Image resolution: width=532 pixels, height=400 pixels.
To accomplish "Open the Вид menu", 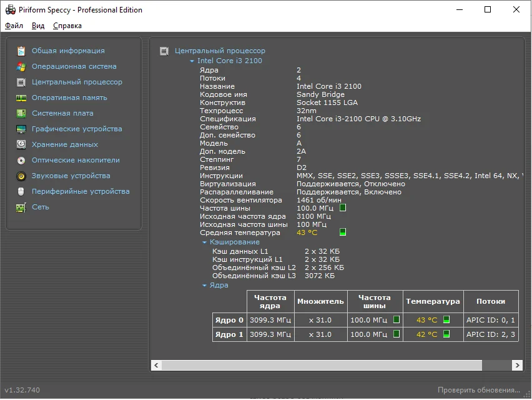I will coord(38,26).
